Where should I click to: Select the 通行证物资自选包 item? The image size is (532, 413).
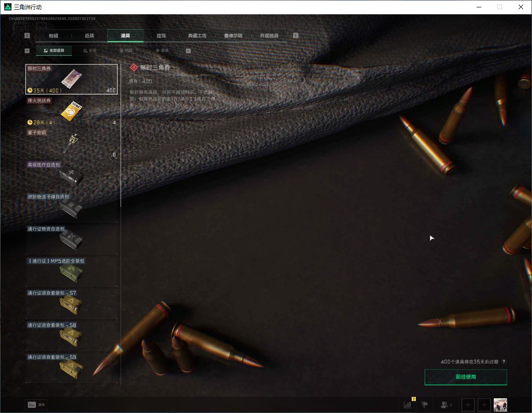pos(71,240)
